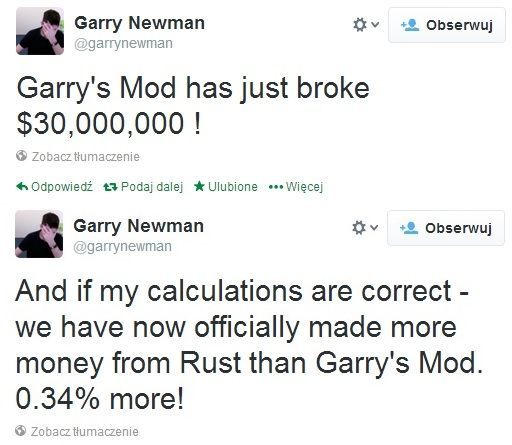Click globe icon beside second translation link
512x445 pixels.
coord(20,431)
